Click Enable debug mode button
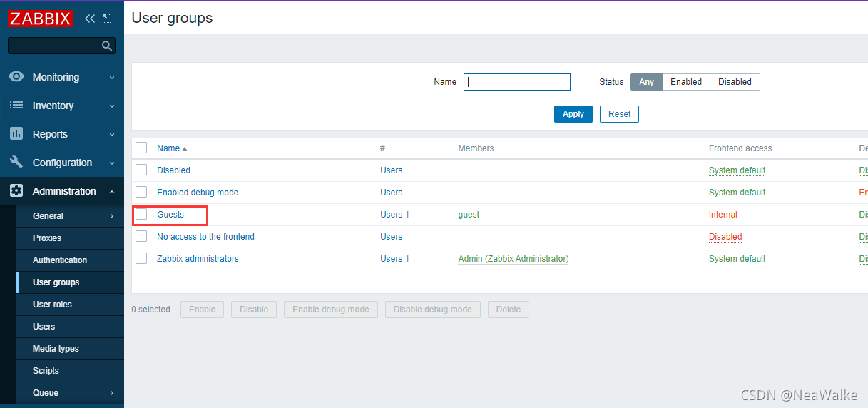Screen dimensions: 868x408 tap(331, 310)
